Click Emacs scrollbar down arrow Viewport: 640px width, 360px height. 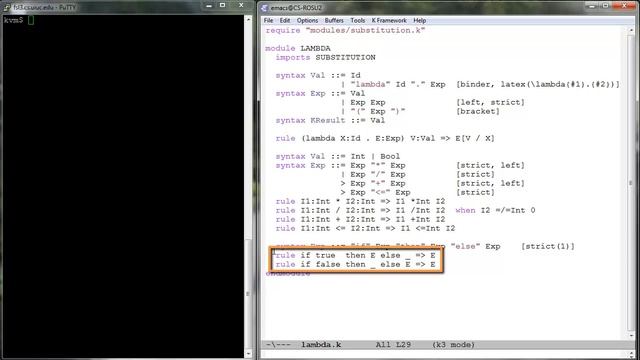(x=631, y=336)
